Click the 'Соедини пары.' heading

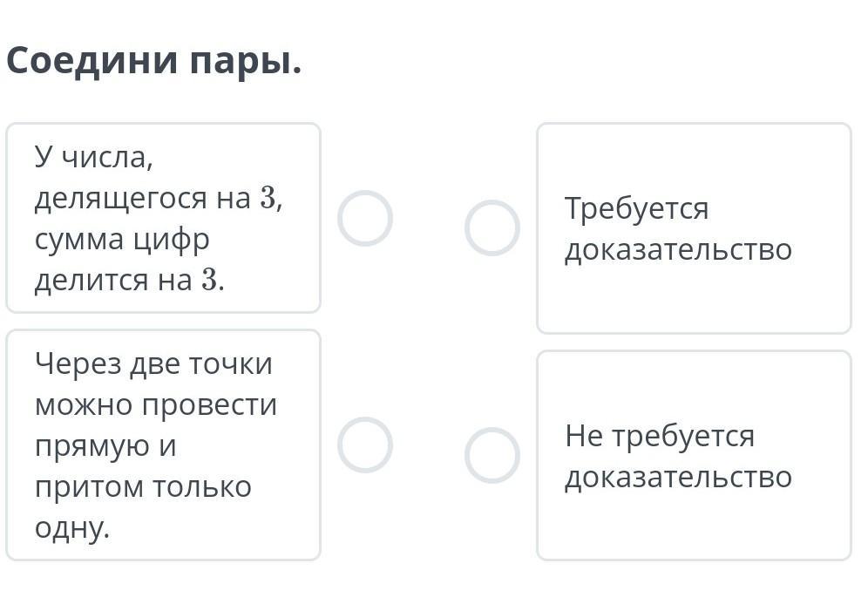154,60
